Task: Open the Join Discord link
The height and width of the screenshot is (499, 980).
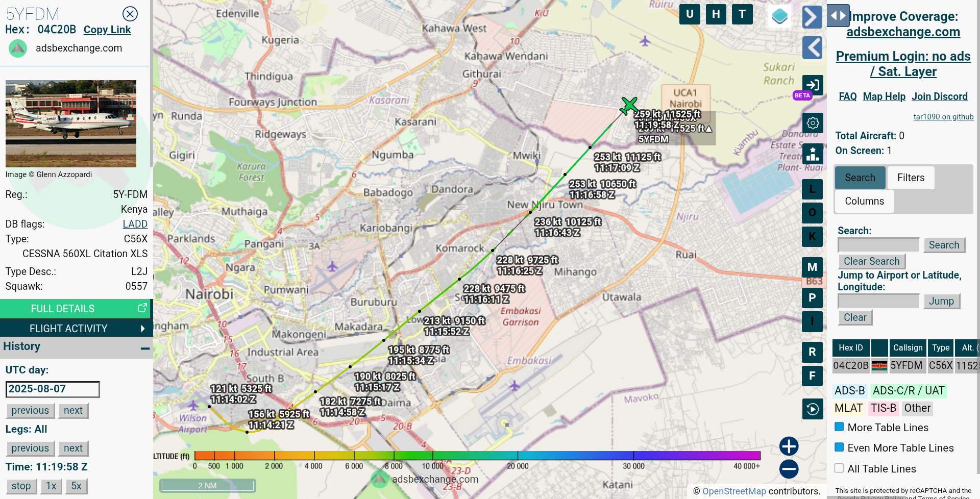Action: [x=940, y=96]
